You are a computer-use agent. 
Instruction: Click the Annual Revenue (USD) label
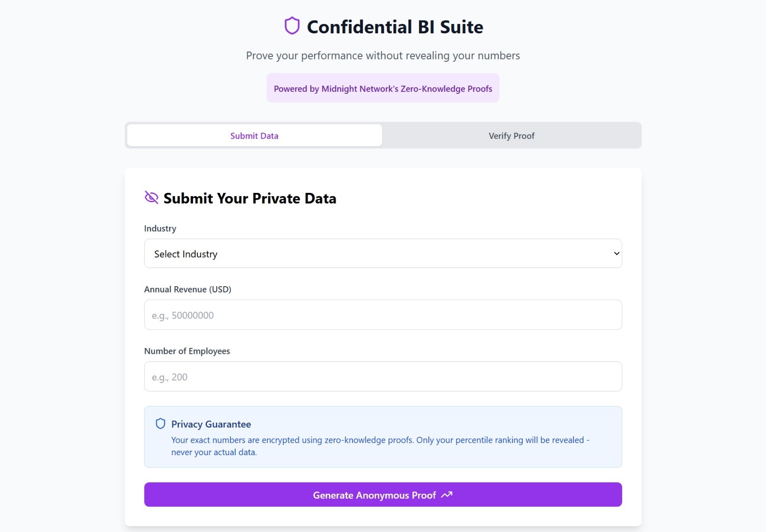tap(187, 289)
